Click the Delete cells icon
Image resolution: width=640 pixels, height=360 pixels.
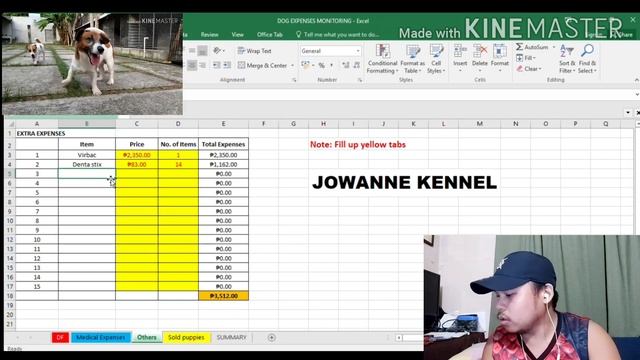click(480, 51)
